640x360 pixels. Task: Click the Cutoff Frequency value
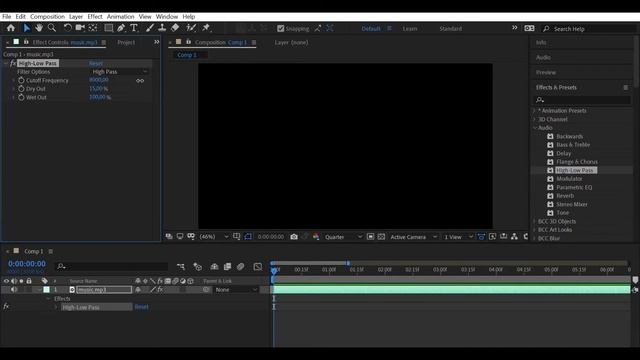(99, 80)
